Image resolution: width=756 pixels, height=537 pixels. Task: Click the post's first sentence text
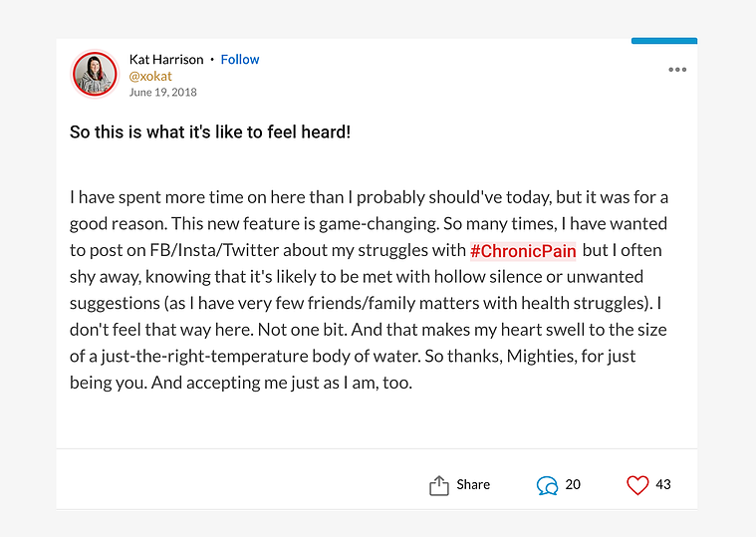point(369,210)
